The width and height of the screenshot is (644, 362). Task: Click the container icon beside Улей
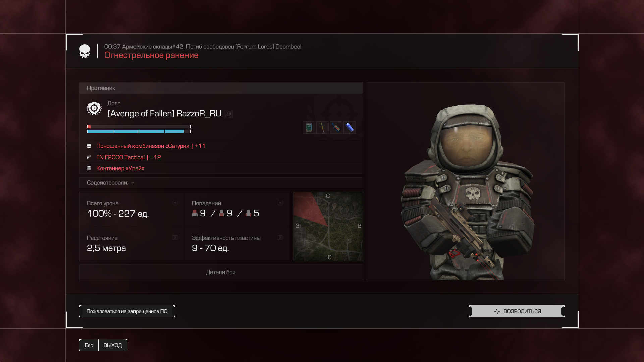(89, 168)
